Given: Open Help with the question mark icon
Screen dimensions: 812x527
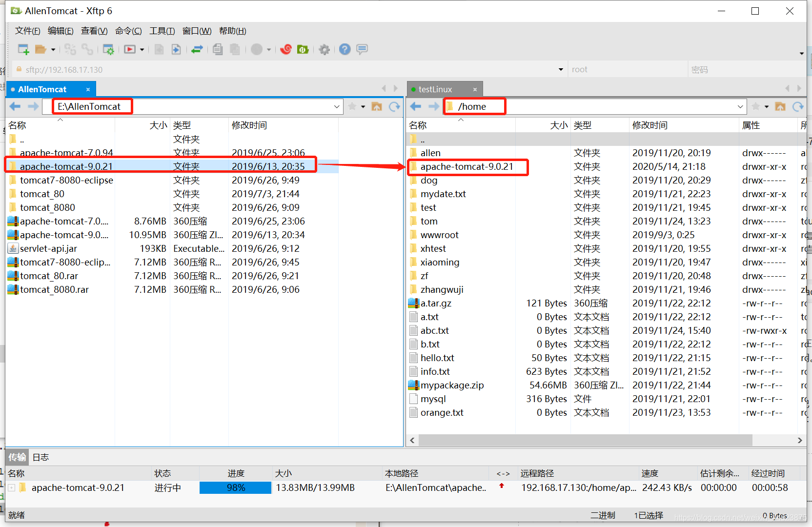Looking at the screenshot, I should pos(345,49).
